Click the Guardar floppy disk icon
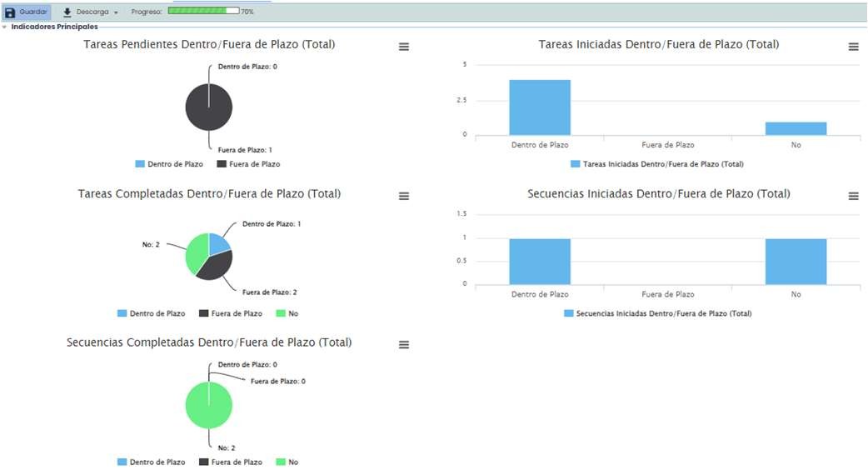The width and height of the screenshot is (868, 470). 10,12
